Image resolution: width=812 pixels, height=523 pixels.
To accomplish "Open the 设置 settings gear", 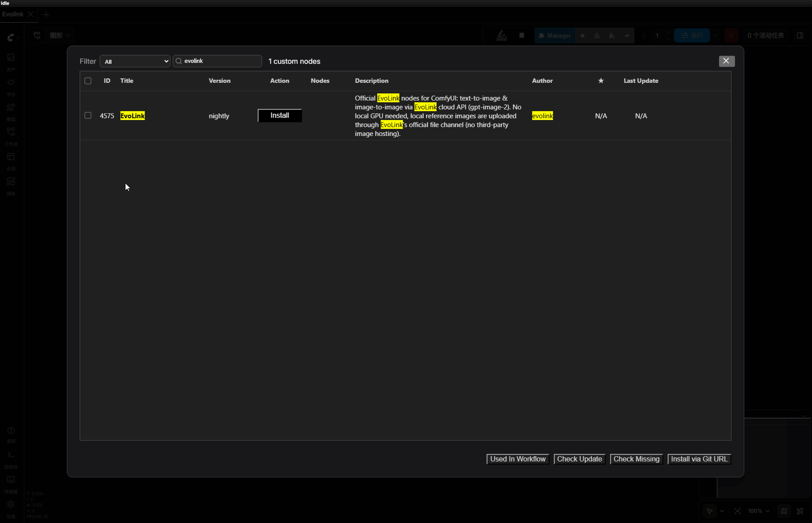I will click(x=11, y=504).
